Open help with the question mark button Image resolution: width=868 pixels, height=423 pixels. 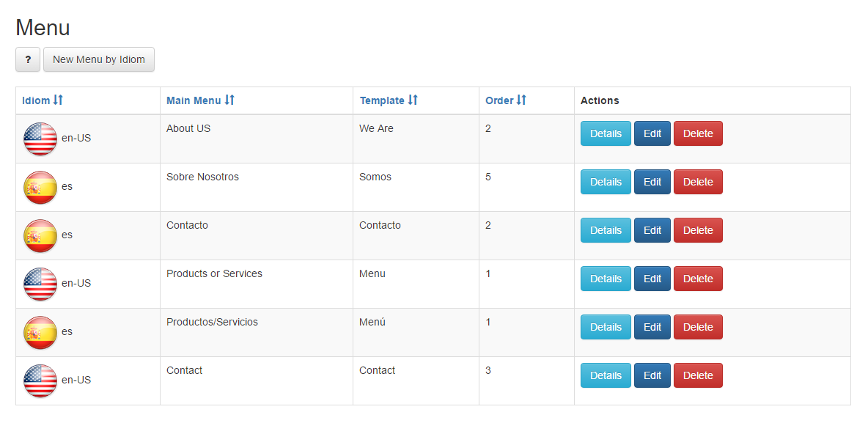28,60
